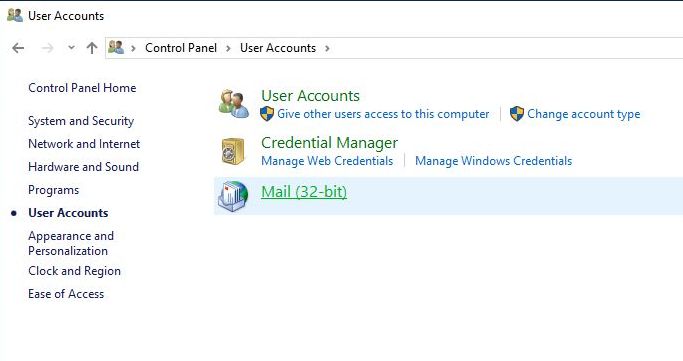Open the recent locations dropdown arrow
Screen dimensions: 683x361
[x=71, y=48]
